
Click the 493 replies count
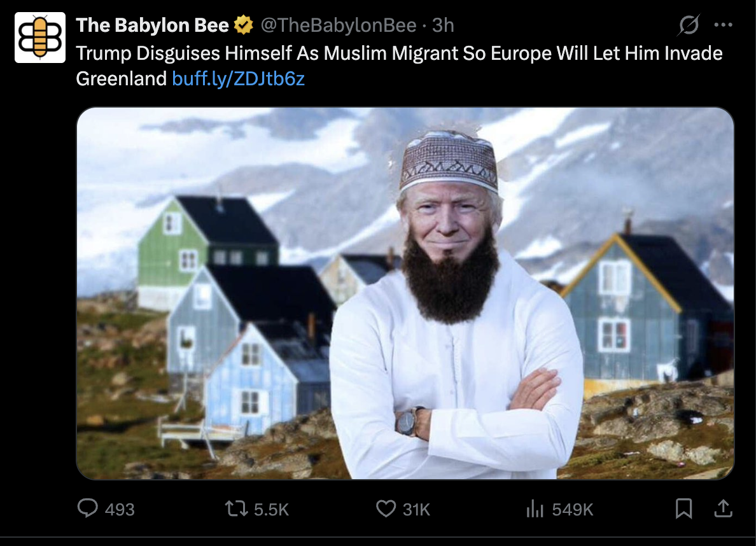[120, 509]
